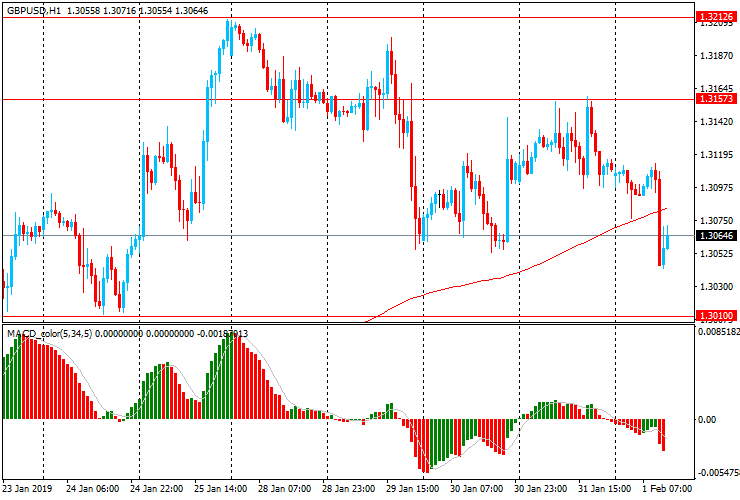Select the red 1.30100 support level label

(716, 316)
